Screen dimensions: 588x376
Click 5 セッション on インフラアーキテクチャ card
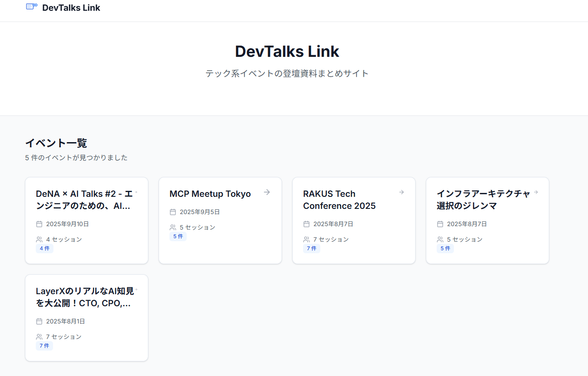[465, 239]
